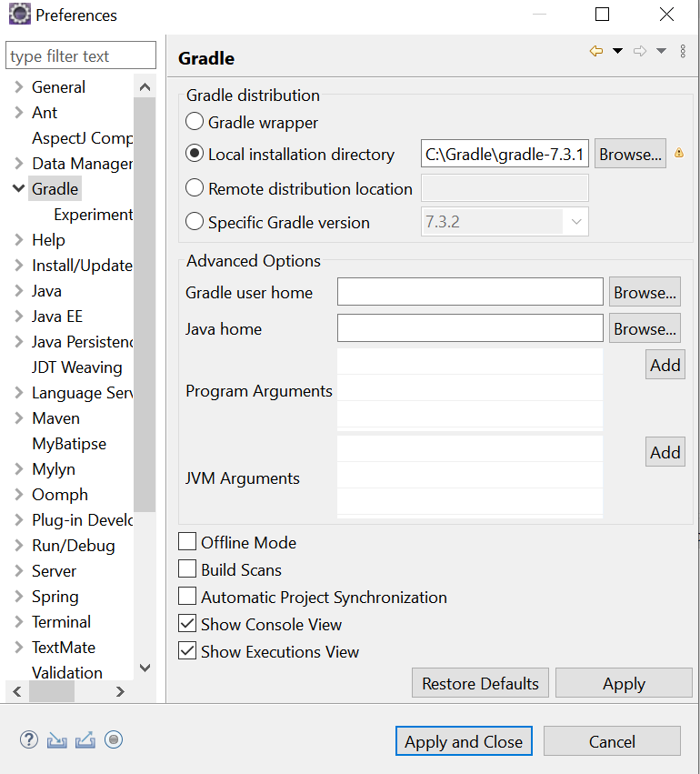700x774 pixels.
Task: Click Restore Defaults button
Action: (481, 683)
